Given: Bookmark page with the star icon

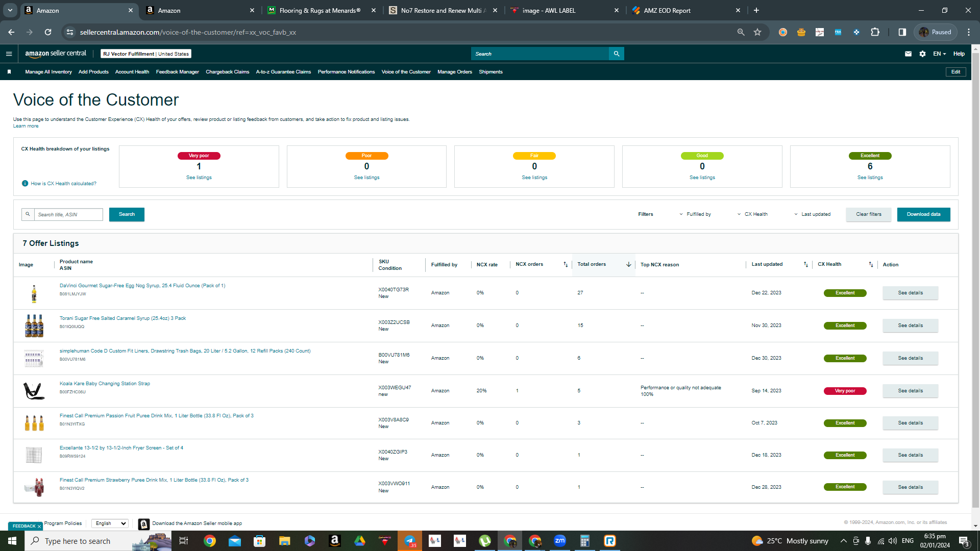Looking at the screenshot, I should pyautogui.click(x=757, y=32).
